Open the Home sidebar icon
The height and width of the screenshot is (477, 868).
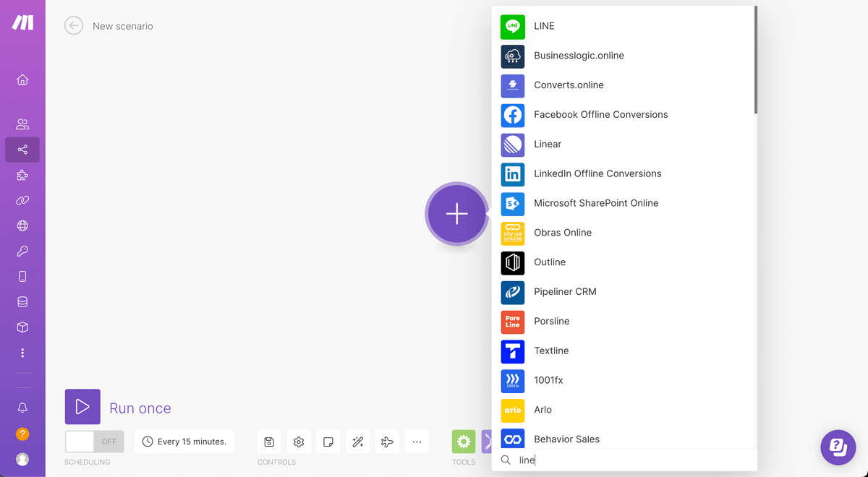(22, 79)
